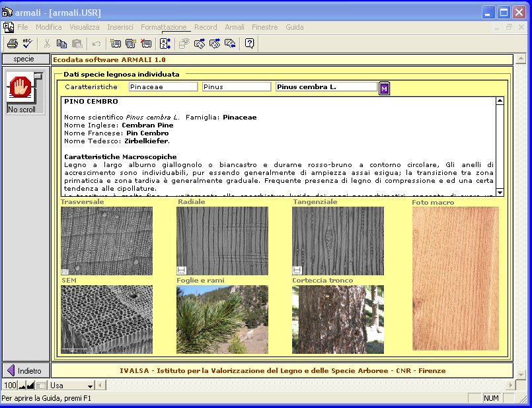Click the horizontal scrollbar left arrow
This screenshot has height=408, width=532.
(100, 386)
